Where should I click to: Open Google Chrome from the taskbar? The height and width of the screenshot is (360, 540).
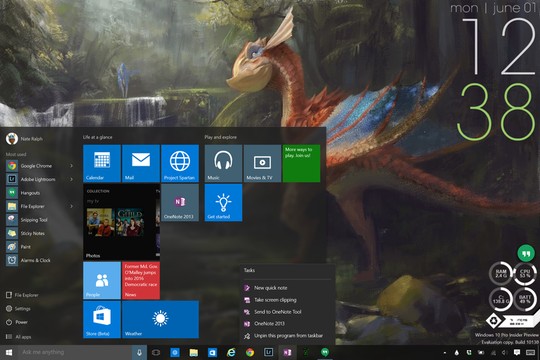tap(250, 352)
